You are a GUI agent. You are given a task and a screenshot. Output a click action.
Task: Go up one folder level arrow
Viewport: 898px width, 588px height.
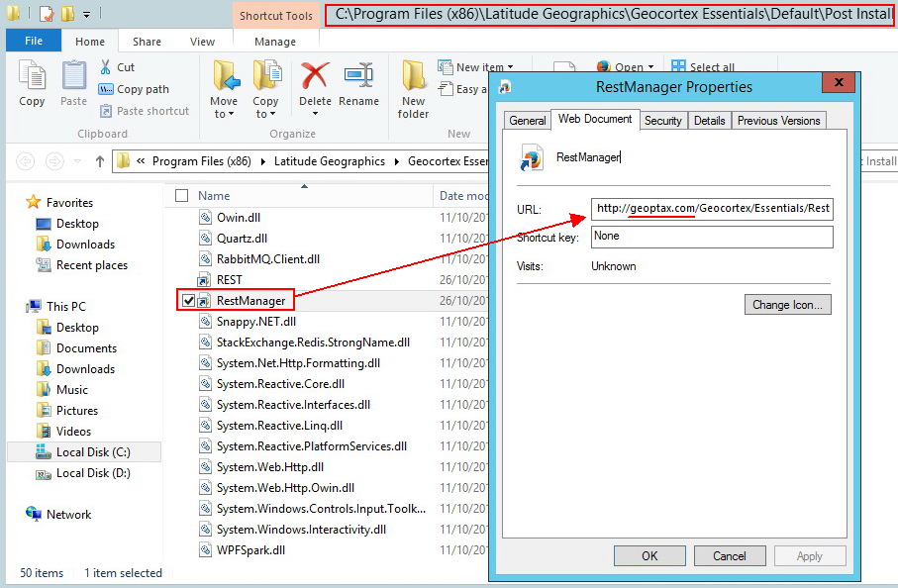point(100,161)
